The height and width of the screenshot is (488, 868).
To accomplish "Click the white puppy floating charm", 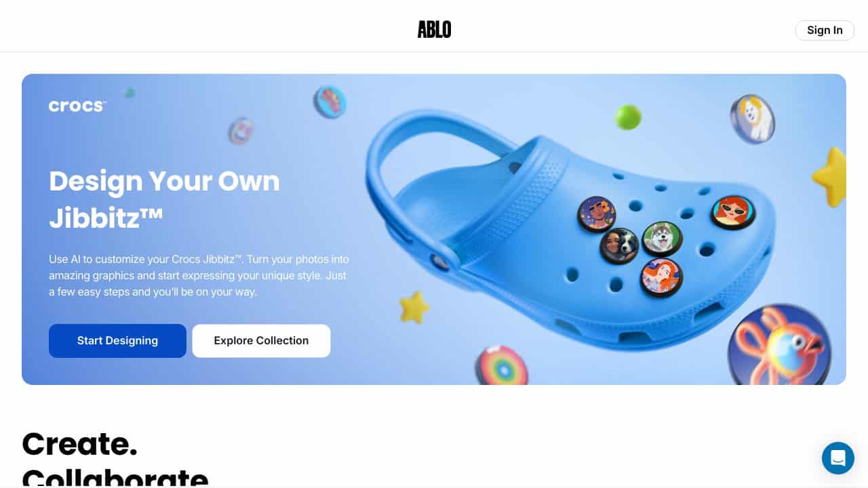I will tap(752, 119).
